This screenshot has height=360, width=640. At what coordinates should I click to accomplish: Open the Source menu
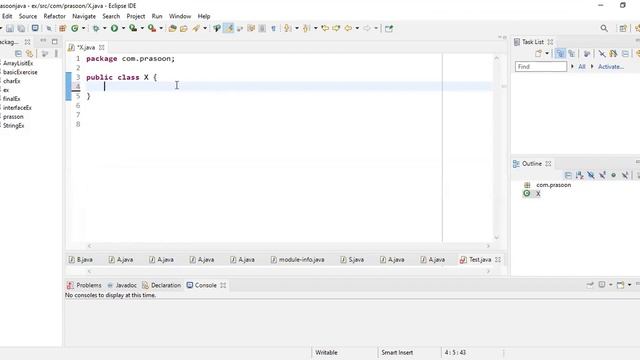point(28,16)
